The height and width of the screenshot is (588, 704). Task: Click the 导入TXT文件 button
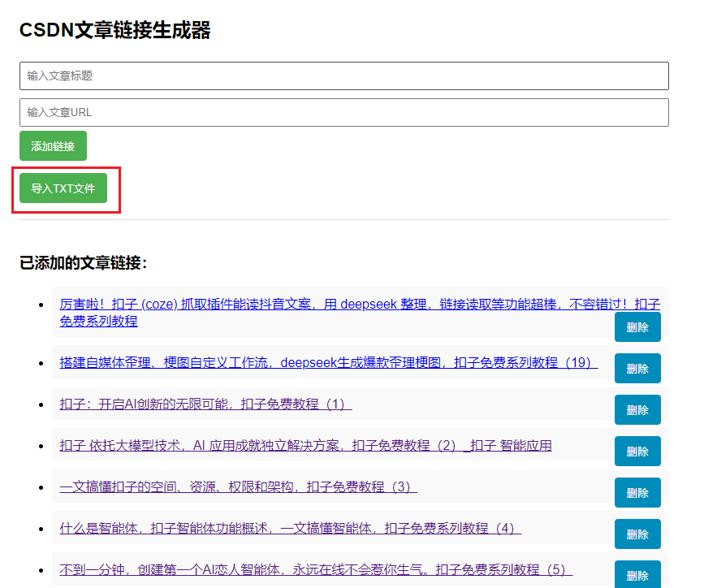63,188
